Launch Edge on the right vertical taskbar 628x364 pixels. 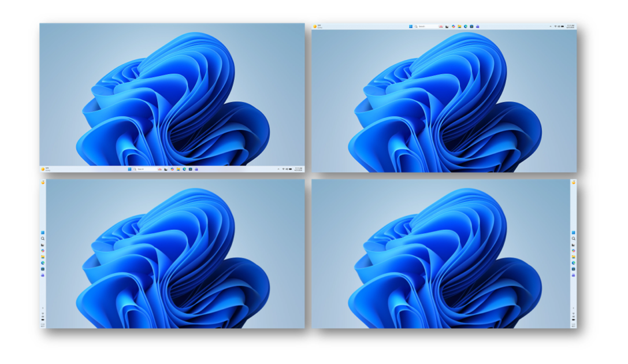click(574, 263)
